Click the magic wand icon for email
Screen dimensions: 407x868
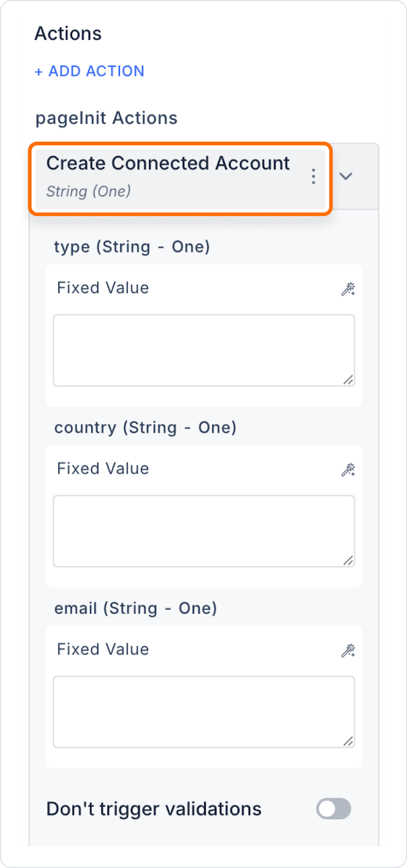click(x=348, y=650)
